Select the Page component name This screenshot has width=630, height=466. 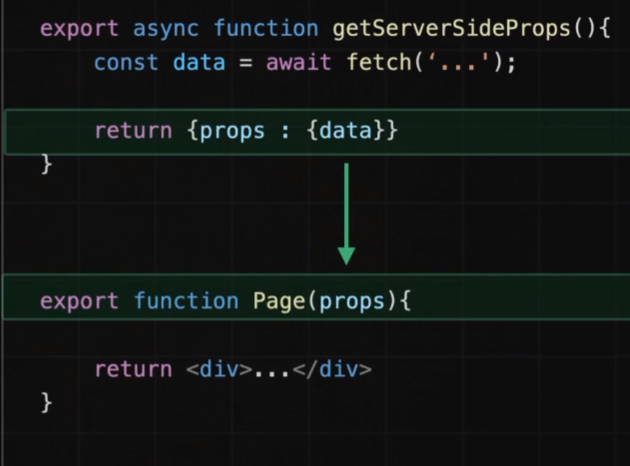point(279,301)
